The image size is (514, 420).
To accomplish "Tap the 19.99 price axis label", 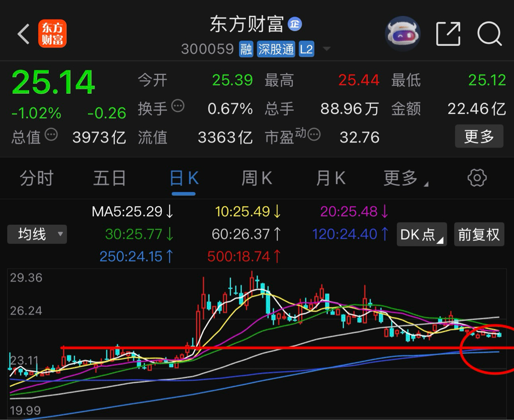I will pyautogui.click(x=25, y=410).
